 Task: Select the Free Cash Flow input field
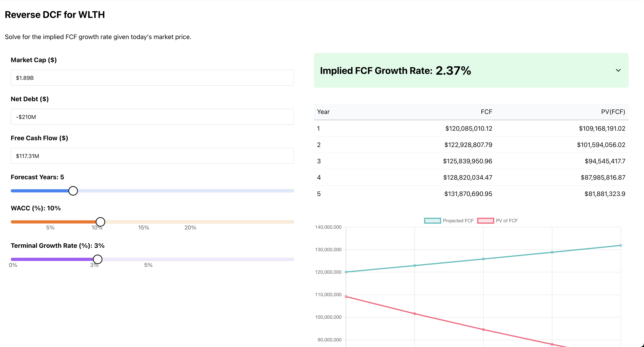pos(152,156)
